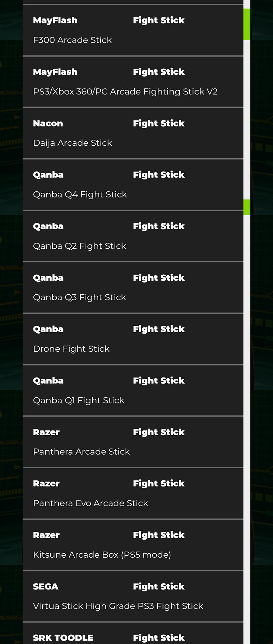Viewport: 273px width, 644px height.
Task: Click the upper green scrollbar thumb
Action: pyautogui.click(x=247, y=25)
